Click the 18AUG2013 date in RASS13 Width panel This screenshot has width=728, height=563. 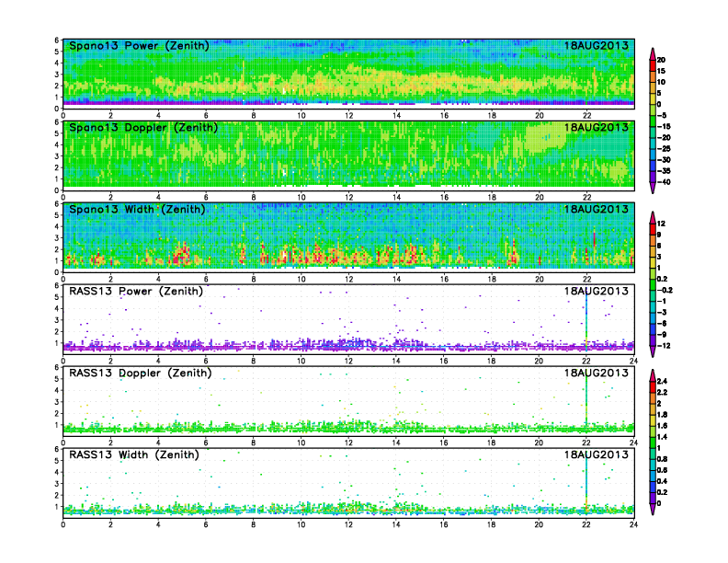point(597,454)
